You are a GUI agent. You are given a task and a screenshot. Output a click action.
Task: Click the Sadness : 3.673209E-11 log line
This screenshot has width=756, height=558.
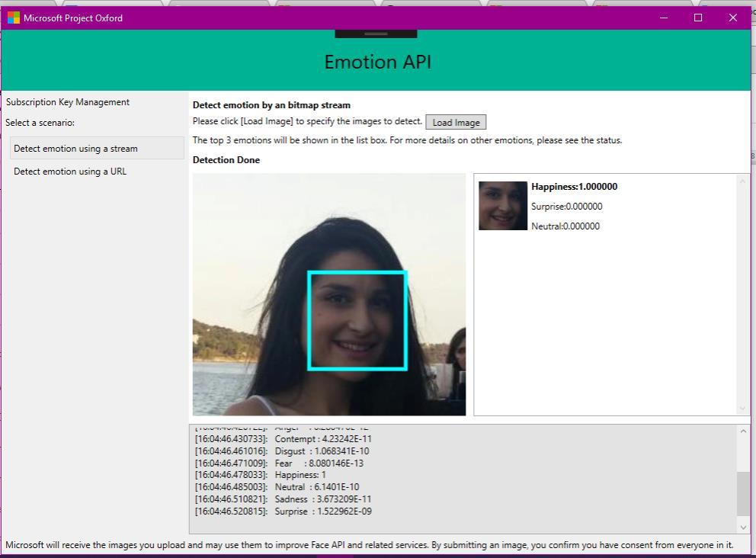tap(283, 499)
